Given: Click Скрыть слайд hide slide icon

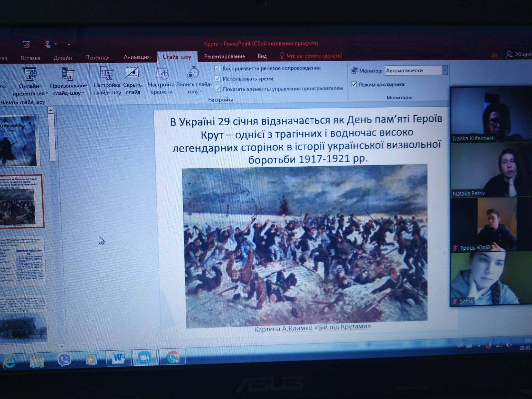Looking at the screenshot, I should click(132, 73).
